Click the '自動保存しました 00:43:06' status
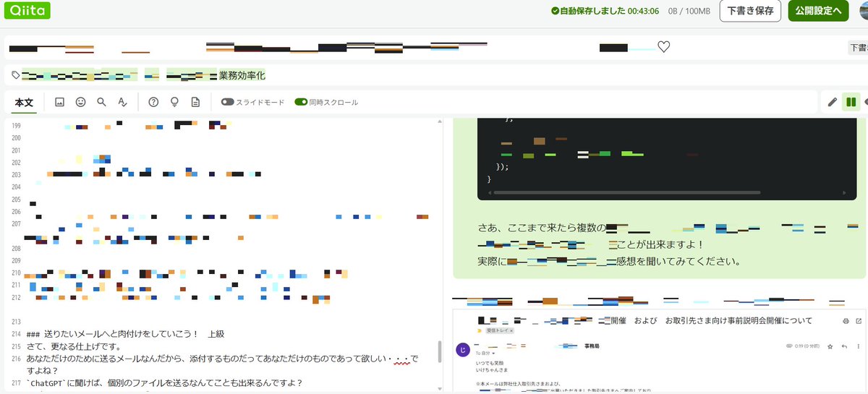The height and width of the screenshot is (394, 868). [610, 11]
